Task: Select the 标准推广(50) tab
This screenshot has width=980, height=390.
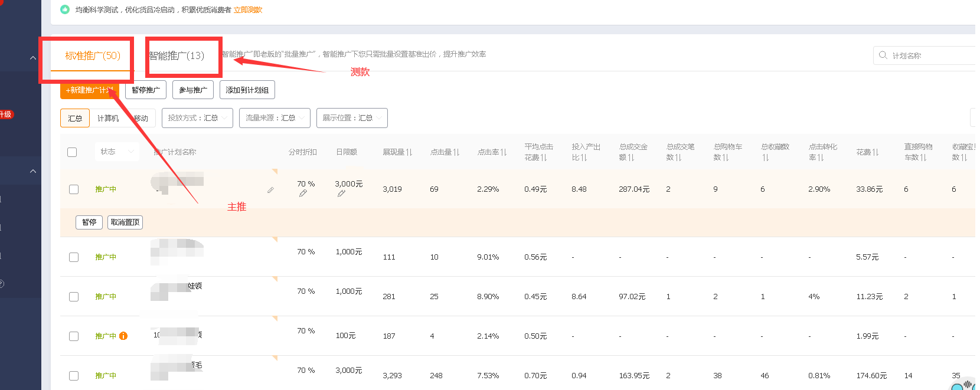Action: tap(93, 56)
